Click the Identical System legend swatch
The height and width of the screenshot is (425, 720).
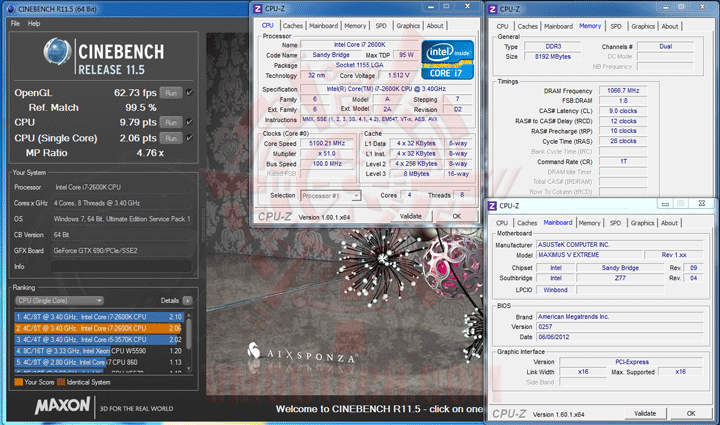(x=61, y=382)
